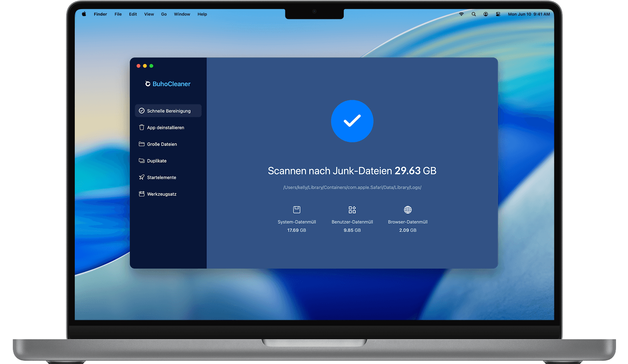Switch to Große Dateien section

pos(162,144)
